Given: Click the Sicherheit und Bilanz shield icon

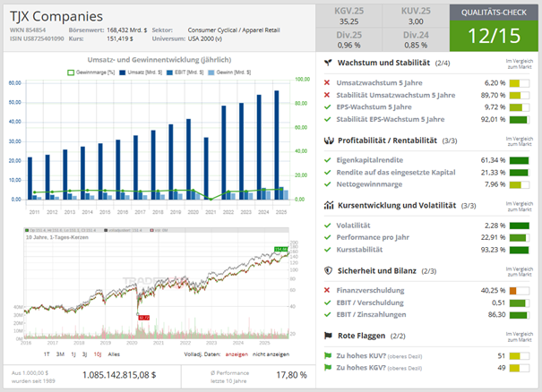Looking at the screenshot, I should (x=328, y=270).
